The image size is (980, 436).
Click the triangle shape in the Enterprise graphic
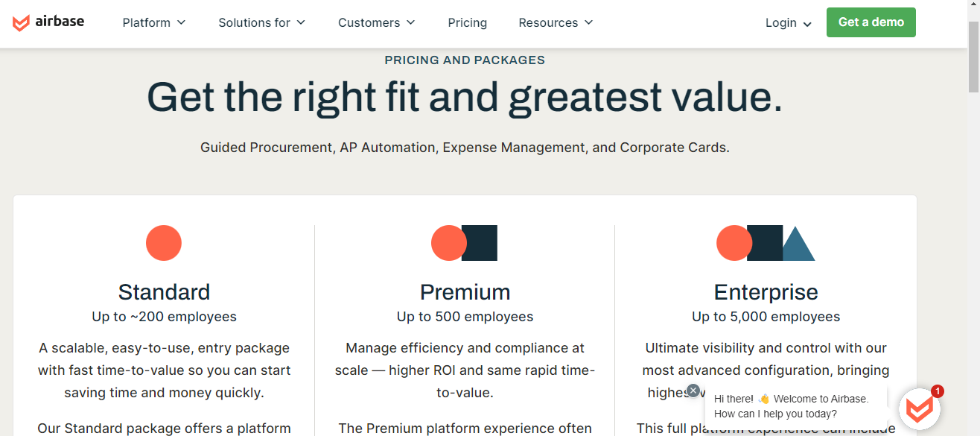(796, 246)
